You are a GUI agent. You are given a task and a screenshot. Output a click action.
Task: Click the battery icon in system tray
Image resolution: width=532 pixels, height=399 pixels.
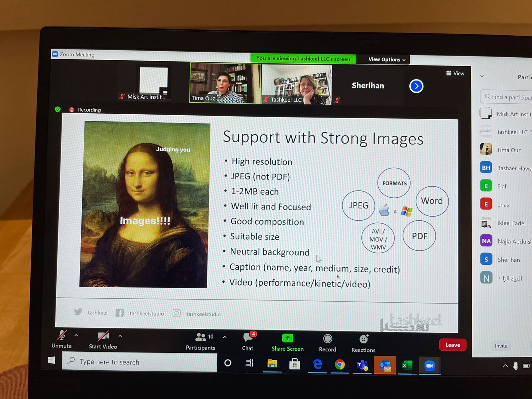[x=527, y=366]
